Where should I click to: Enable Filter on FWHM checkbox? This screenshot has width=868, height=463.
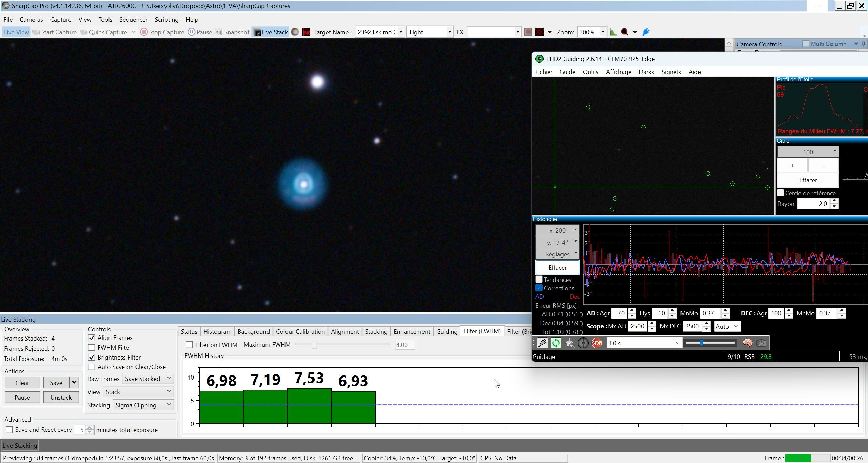point(189,345)
